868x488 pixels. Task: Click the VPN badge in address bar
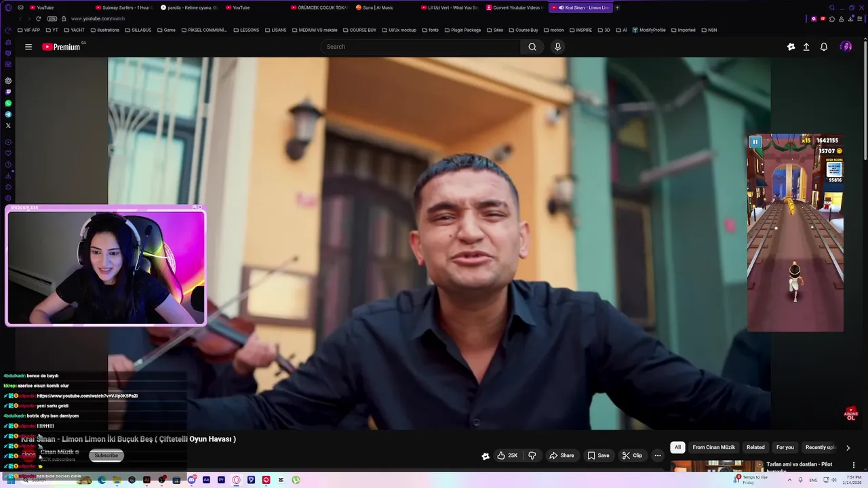tap(52, 18)
